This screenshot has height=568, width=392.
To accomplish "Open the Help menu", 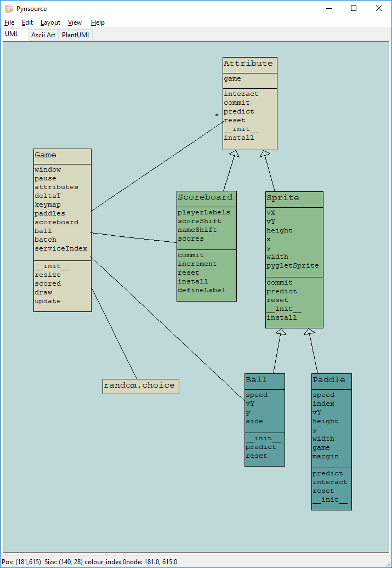I will point(98,22).
